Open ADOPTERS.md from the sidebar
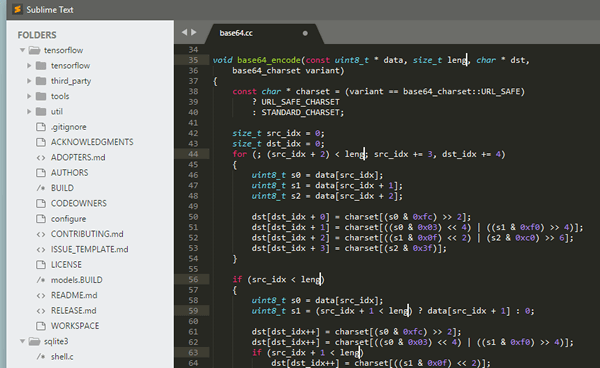 (x=78, y=157)
